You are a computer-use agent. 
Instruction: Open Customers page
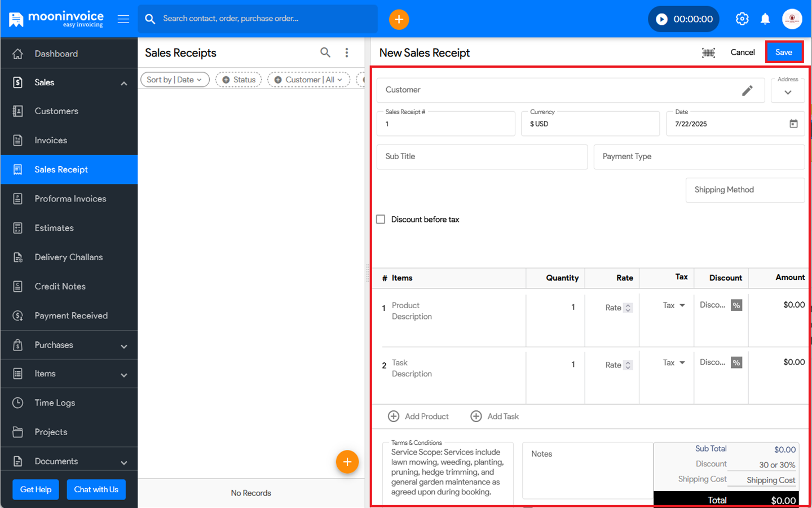click(69, 111)
